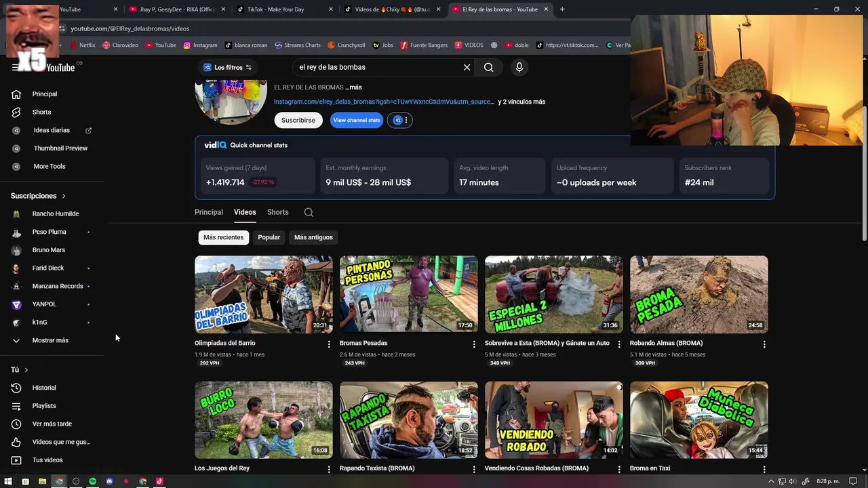Open Windows Start menu

(7, 481)
